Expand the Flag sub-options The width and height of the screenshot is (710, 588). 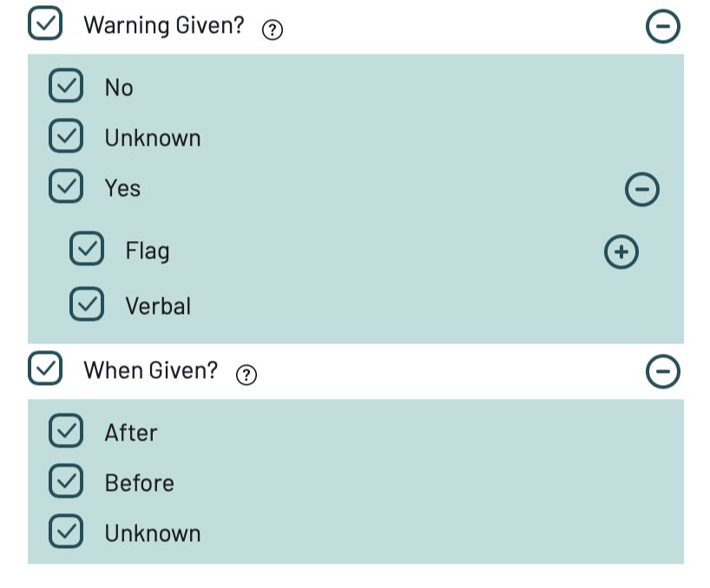tap(621, 252)
